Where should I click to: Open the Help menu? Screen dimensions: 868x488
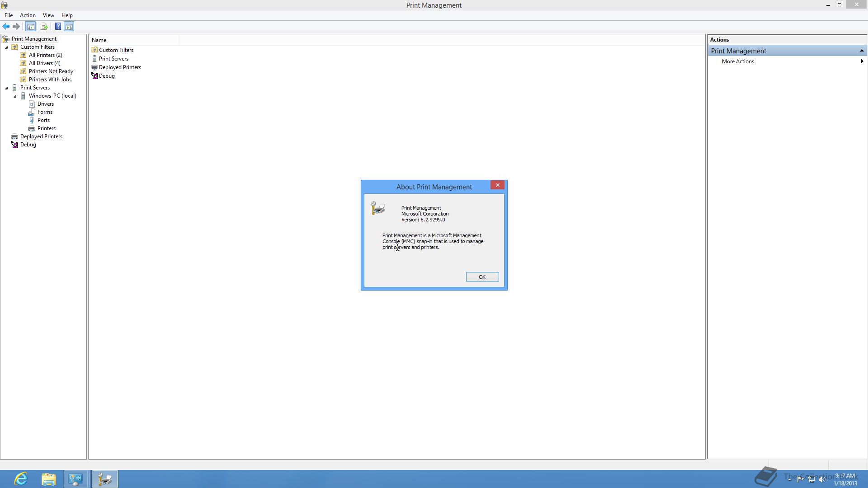click(x=67, y=15)
